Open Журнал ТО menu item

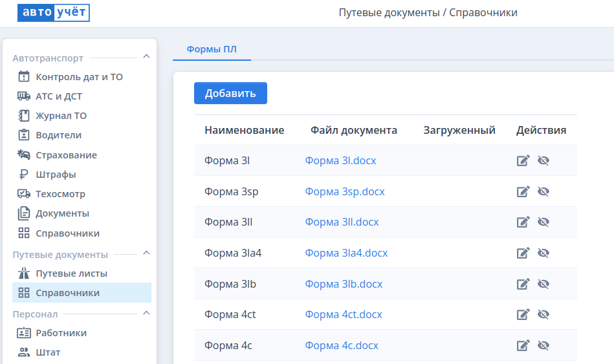point(61,116)
